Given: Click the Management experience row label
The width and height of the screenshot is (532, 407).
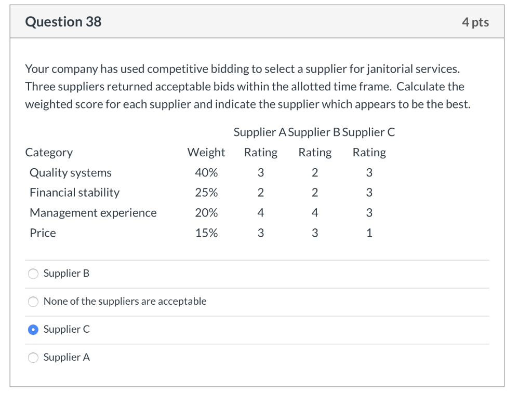Looking at the screenshot, I should coord(93,213).
